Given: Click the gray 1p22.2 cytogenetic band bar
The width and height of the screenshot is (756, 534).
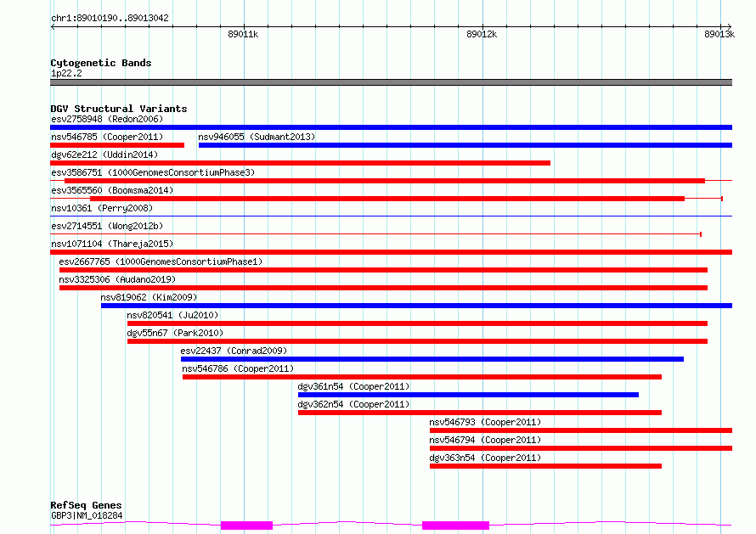Looking at the screenshot, I should [x=391, y=82].
